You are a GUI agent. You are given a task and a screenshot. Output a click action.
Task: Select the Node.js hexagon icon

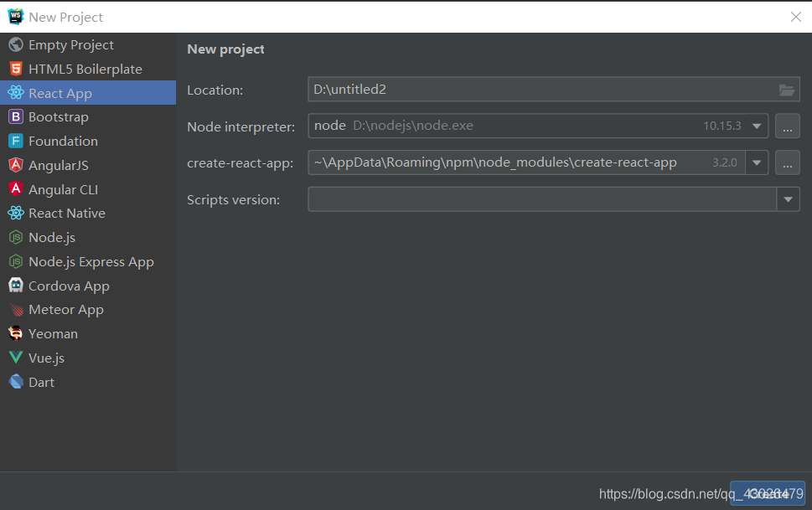(16, 237)
